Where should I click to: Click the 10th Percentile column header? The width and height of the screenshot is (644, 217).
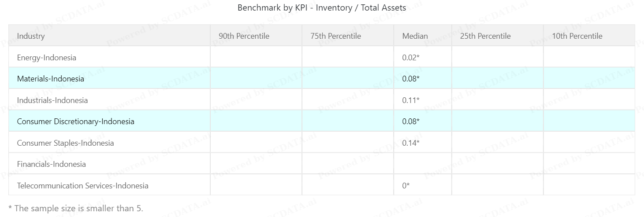tap(577, 36)
